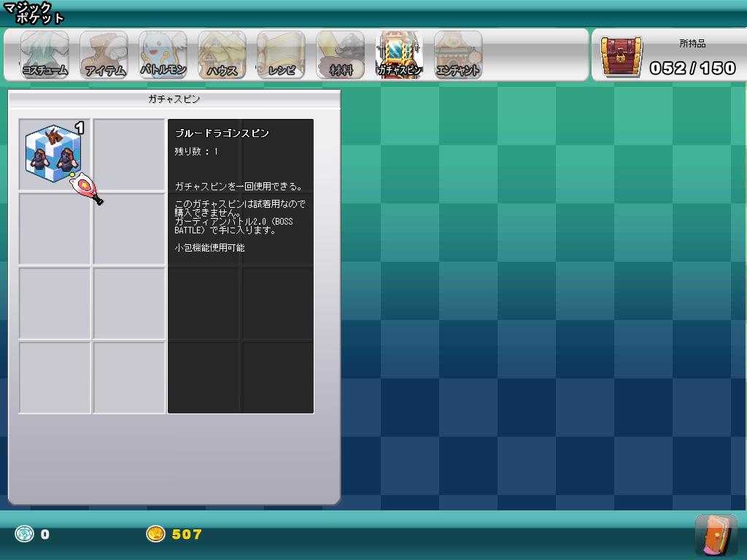Click the bottom-left empty inventory slot
The height and width of the screenshot is (560, 747).
coord(55,377)
